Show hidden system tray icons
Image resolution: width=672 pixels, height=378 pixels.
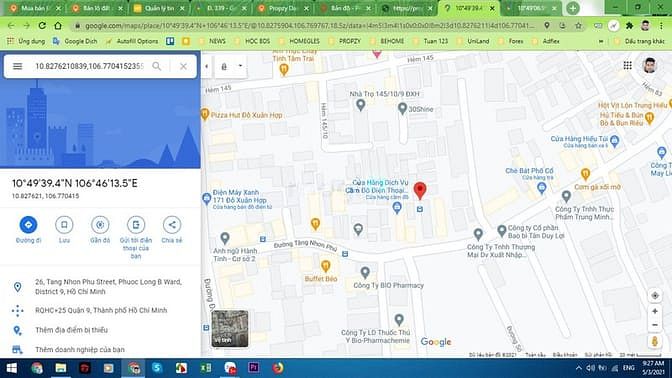coord(579,368)
